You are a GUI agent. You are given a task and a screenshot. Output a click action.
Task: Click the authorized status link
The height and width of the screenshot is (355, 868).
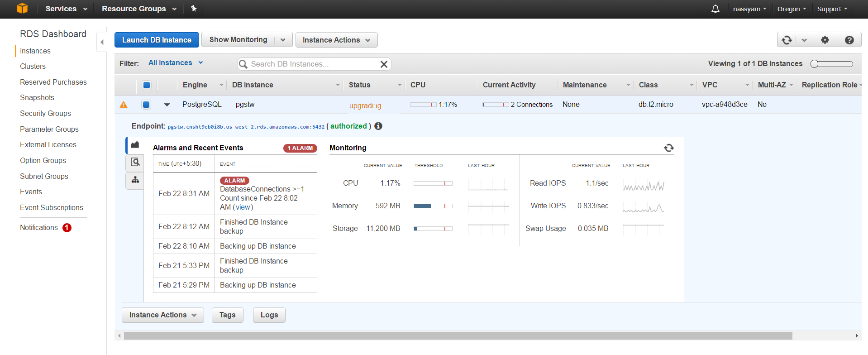pyautogui.click(x=348, y=126)
